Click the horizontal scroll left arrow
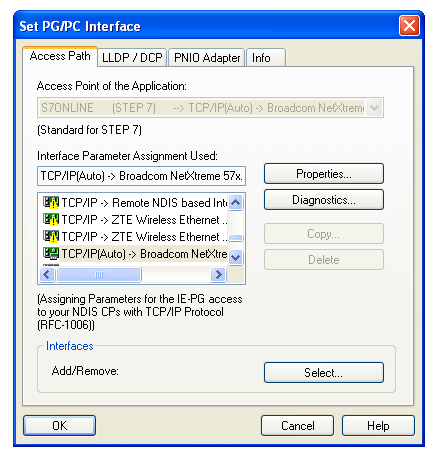The width and height of the screenshot is (434, 459). coord(47,275)
